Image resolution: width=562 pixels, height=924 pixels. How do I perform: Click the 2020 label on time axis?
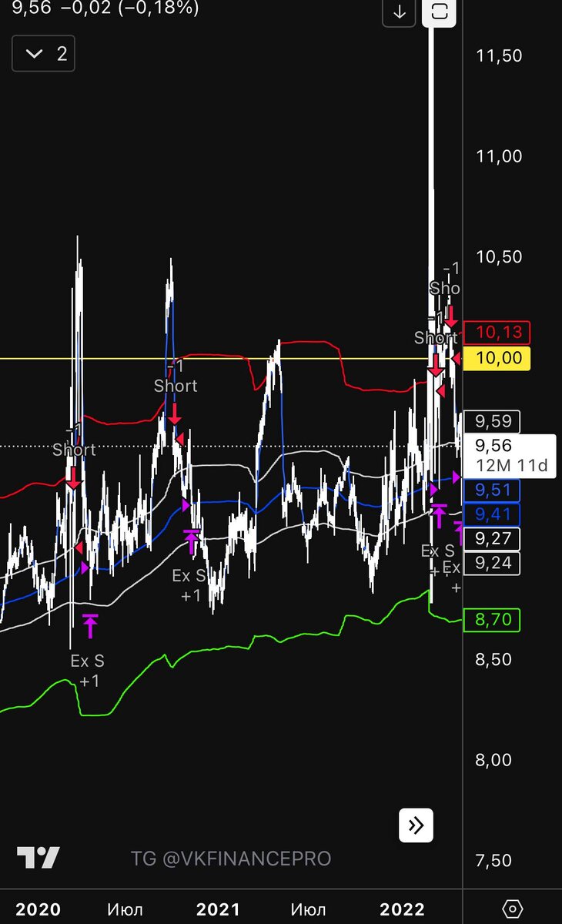pos(38,910)
